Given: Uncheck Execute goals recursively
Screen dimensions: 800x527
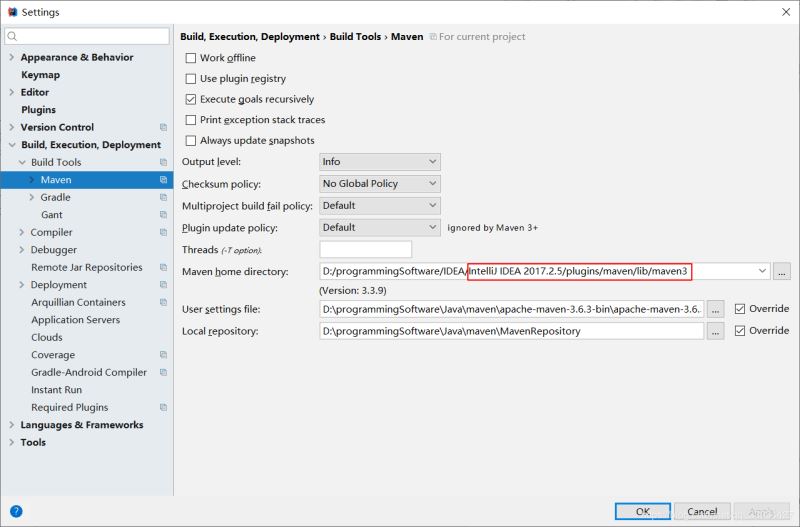Looking at the screenshot, I should coord(191,99).
